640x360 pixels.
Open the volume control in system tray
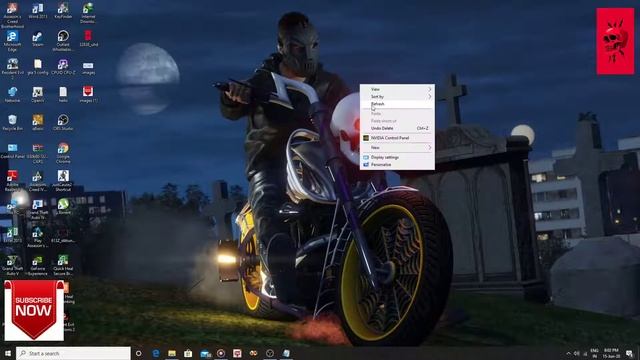[x=577, y=353]
